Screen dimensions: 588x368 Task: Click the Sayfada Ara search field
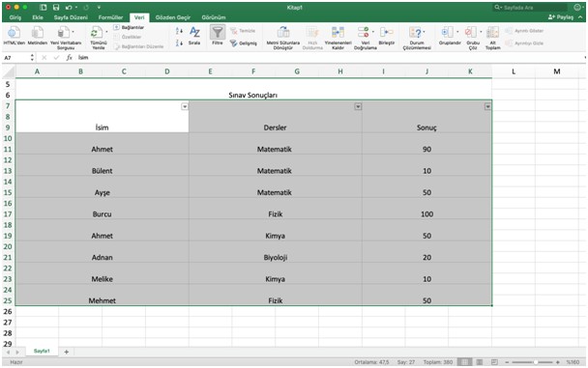point(530,7)
